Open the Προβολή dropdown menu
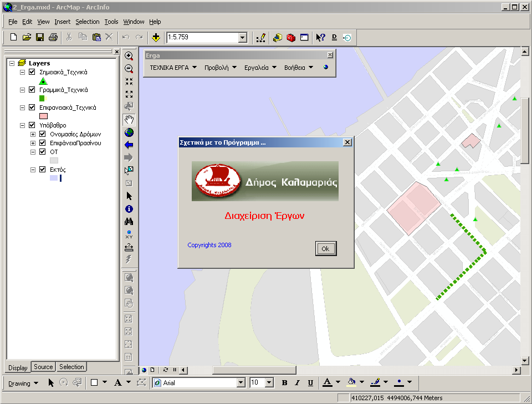The width and height of the screenshot is (532, 404). click(x=220, y=68)
